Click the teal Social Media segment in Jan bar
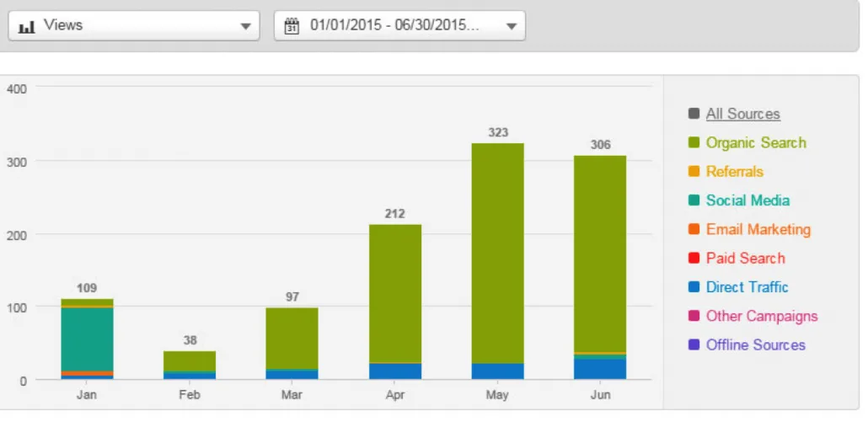The width and height of the screenshot is (868, 427). [x=87, y=339]
